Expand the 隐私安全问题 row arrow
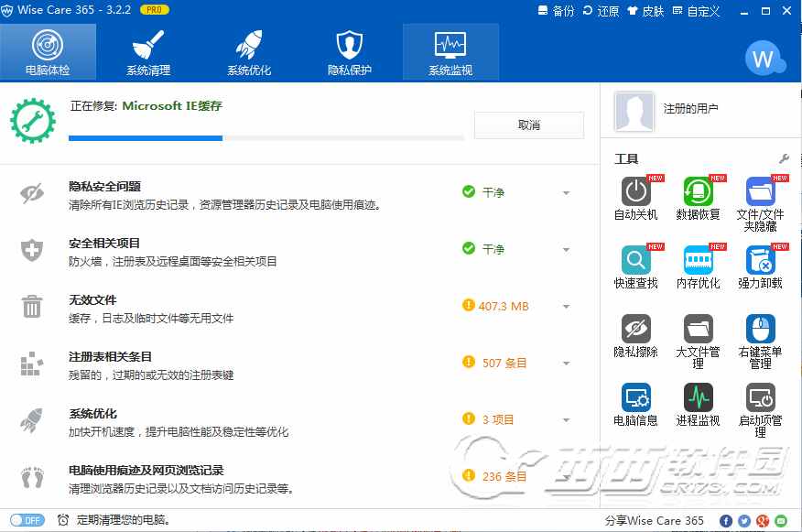This screenshot has width=802, height=532. click(566, 193)
